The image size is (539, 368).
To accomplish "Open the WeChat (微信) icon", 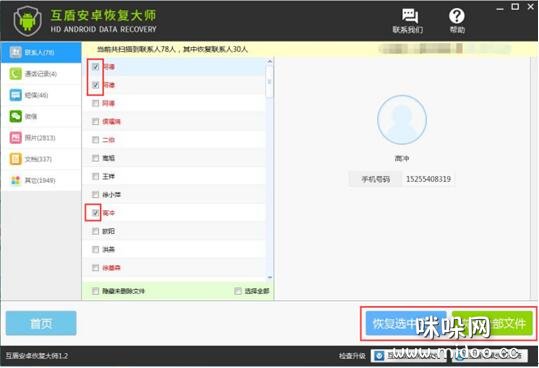I will pos(15,116).
